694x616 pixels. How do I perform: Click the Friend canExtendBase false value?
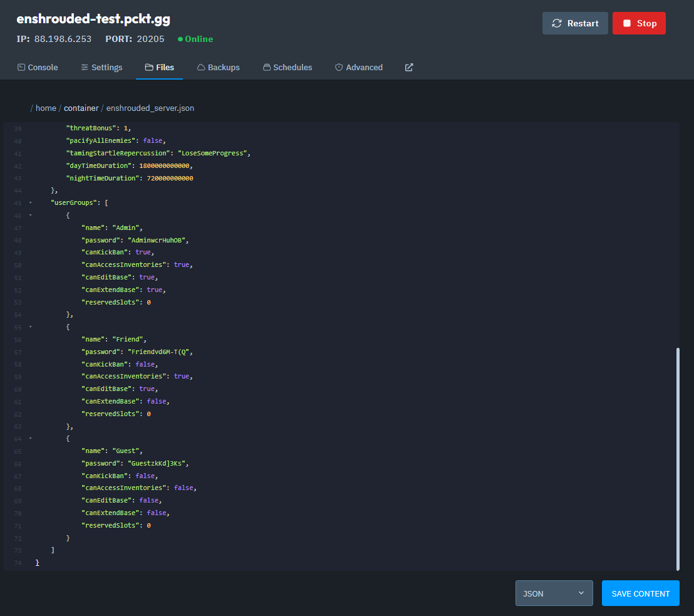coord(157,401)
